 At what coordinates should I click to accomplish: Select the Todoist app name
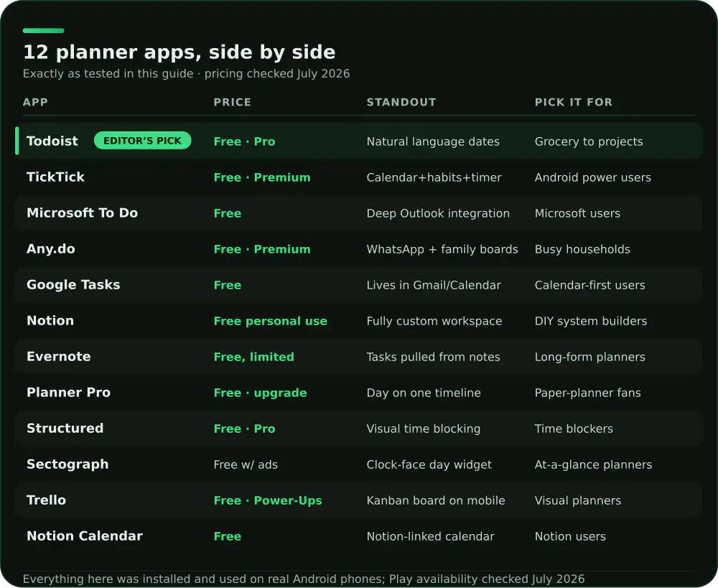[x=52, y=141]
